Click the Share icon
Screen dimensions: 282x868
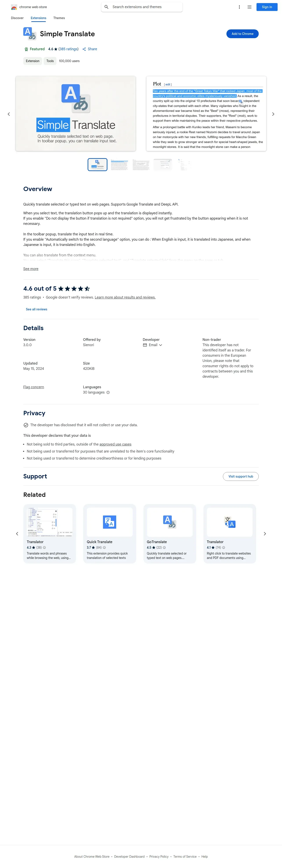84,49
